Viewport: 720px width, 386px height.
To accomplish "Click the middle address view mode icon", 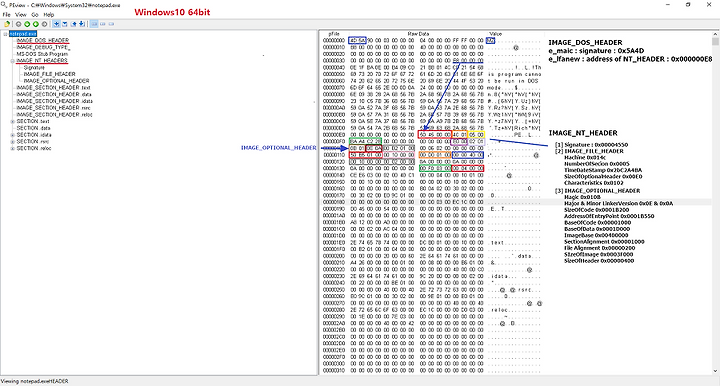I will point(103,24).
